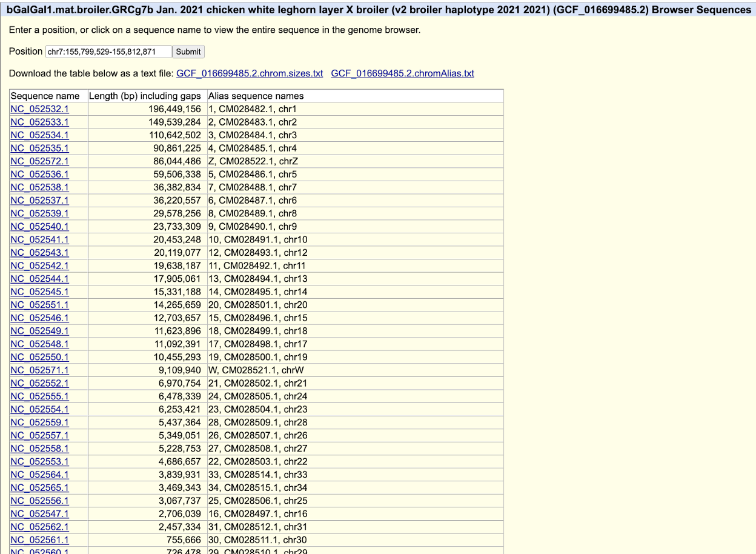Open the NC_052540.1 chr9 link

coord(39,227)
